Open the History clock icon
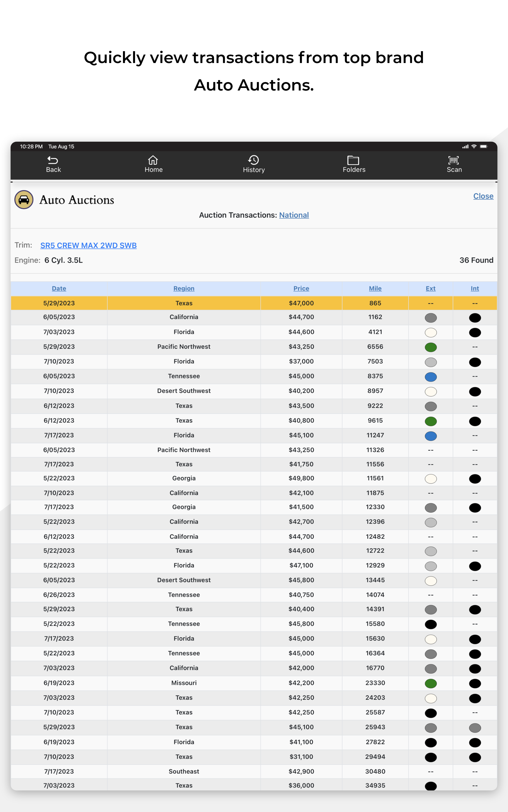This screenshot has height=812, width=508. coord(254,160)
